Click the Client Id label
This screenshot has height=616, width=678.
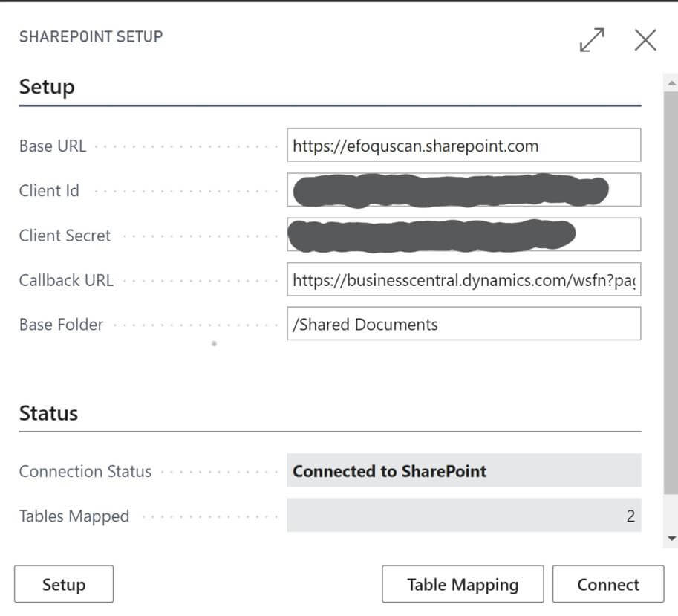[49, 191]
